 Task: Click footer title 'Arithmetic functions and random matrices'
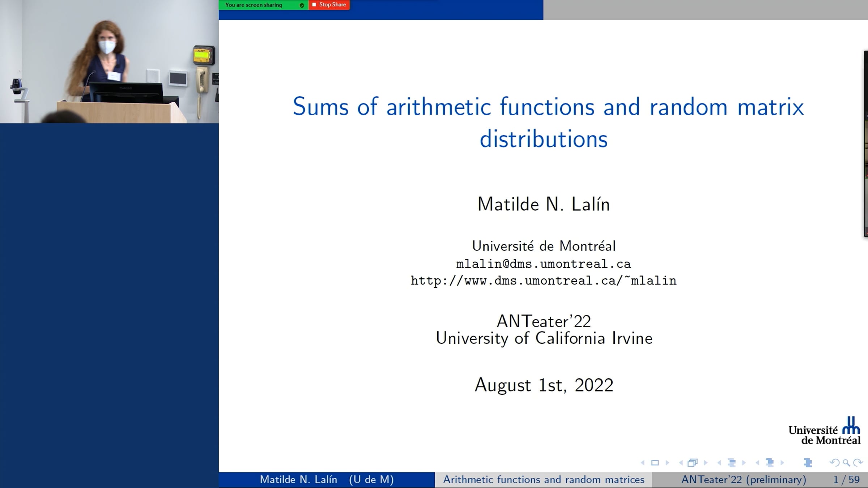click(544, 480)
